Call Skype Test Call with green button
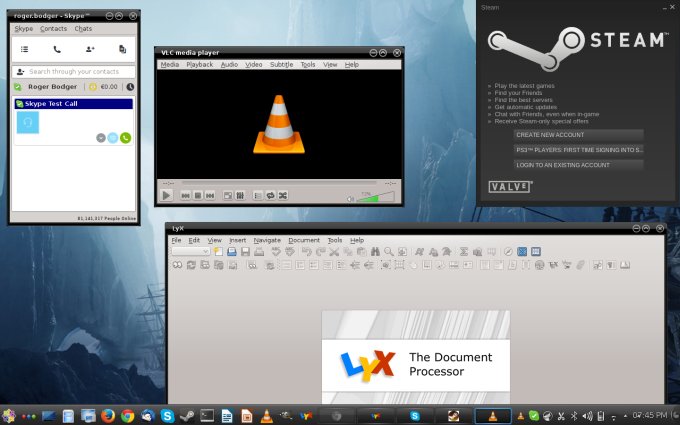Viewport: 680px width, 425px height. pyautogui.click(x=125, y=138)
